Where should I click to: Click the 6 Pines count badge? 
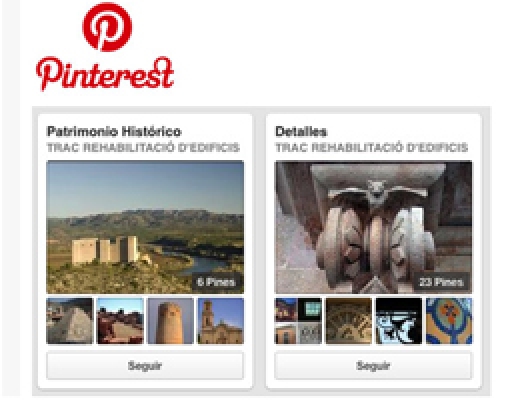point(217,282)
